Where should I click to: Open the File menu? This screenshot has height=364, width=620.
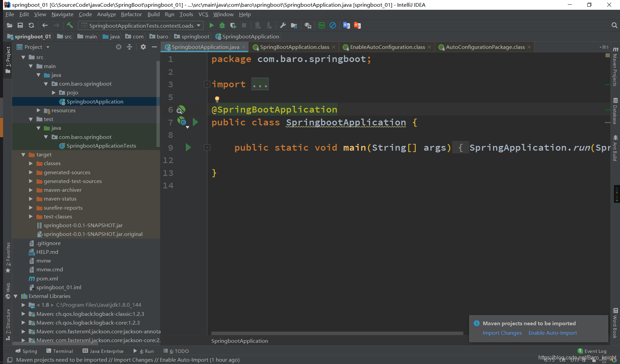(10, 14)
